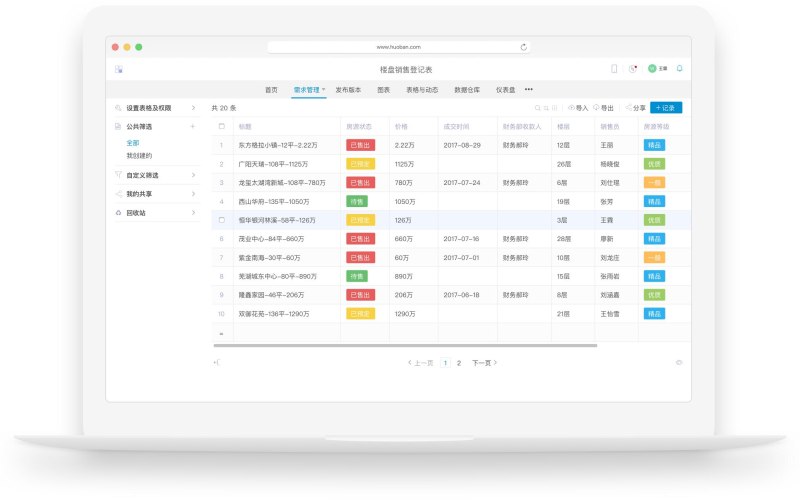Click the funnel icon beside 自定义筛选
800x500 pixels.
tap(118, 175)
